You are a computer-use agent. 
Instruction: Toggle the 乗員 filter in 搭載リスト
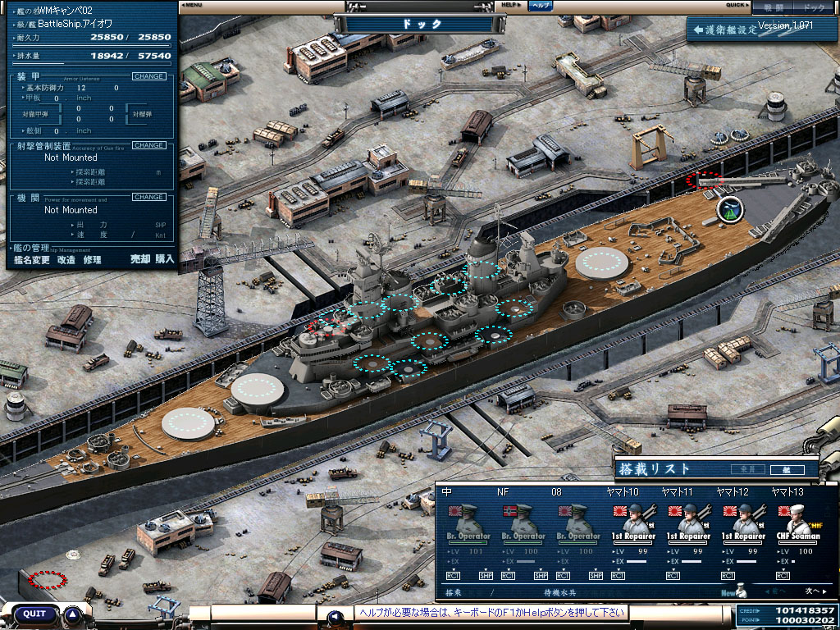click(x=748, y=470)
